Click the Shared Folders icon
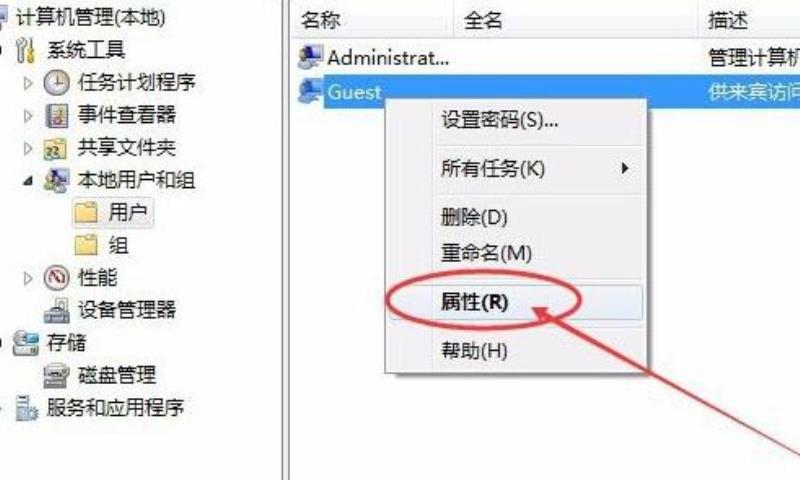This screenshot has height=480, width=800. pos(55,148)
